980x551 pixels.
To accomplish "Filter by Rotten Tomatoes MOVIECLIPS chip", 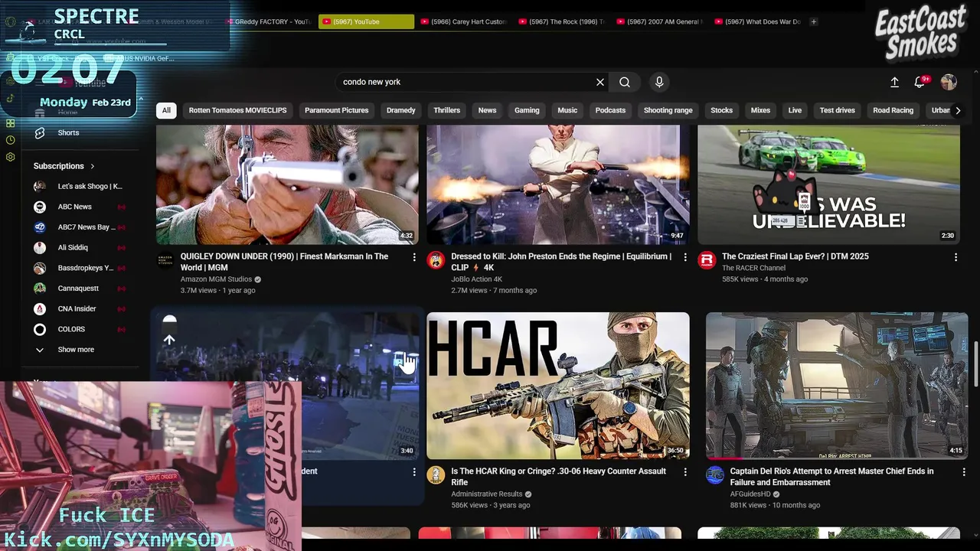I will [237, 110].
